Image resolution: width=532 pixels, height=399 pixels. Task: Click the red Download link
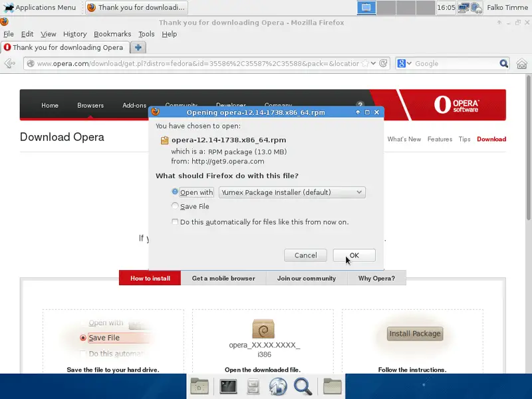click(491, 139)
